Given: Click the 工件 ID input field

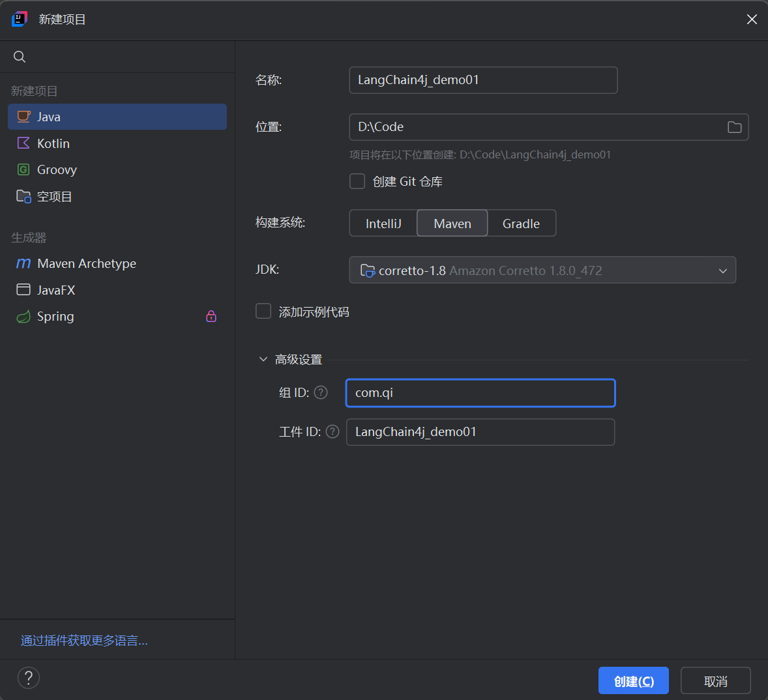Looking at the screenshot, I should 480,431.
